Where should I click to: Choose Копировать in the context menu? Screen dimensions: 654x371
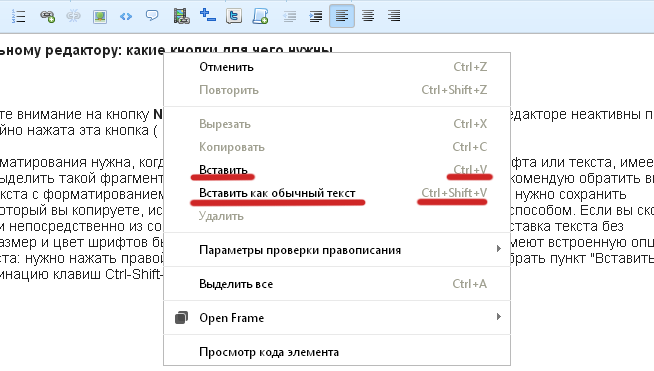pos(337,147)
